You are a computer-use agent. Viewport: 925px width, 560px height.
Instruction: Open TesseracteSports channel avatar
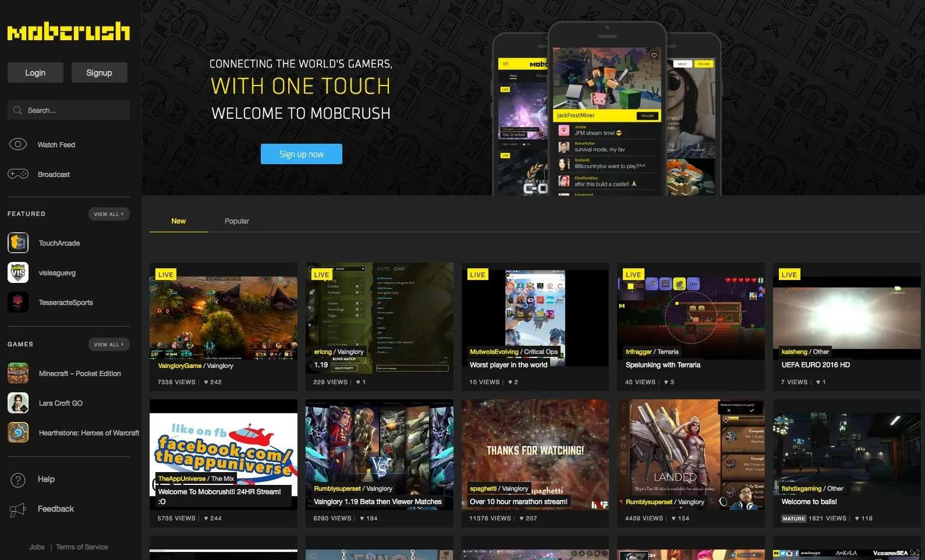click(18, 302)
